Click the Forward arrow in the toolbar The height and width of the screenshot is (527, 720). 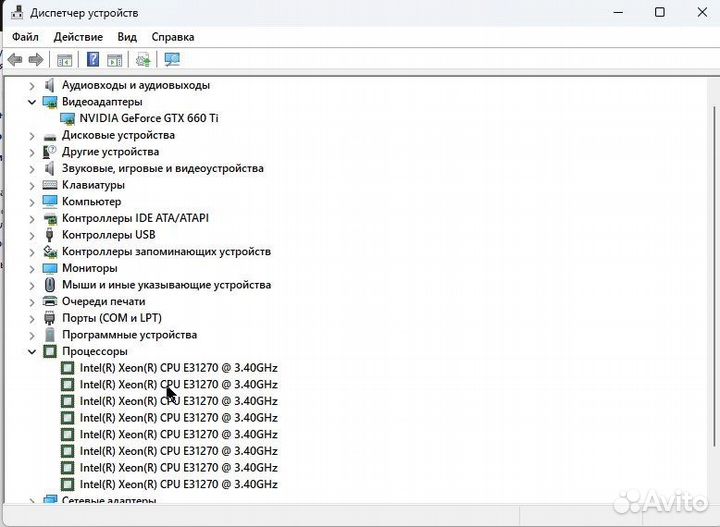click(36, 60)
